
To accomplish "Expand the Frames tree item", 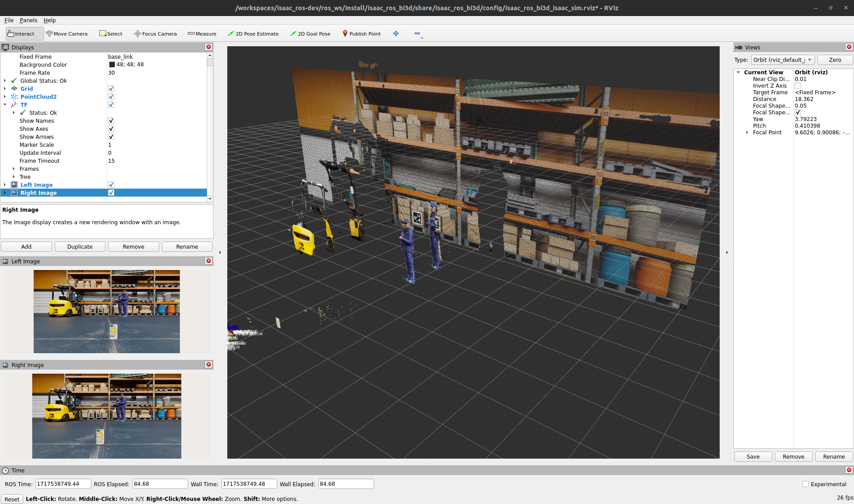I will 14,169.
